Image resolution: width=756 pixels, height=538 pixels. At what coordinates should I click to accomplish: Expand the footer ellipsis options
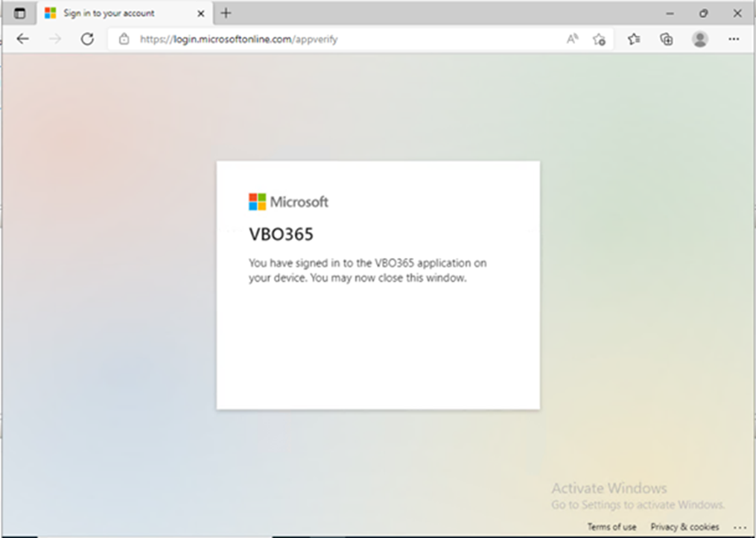pos(740,528)
